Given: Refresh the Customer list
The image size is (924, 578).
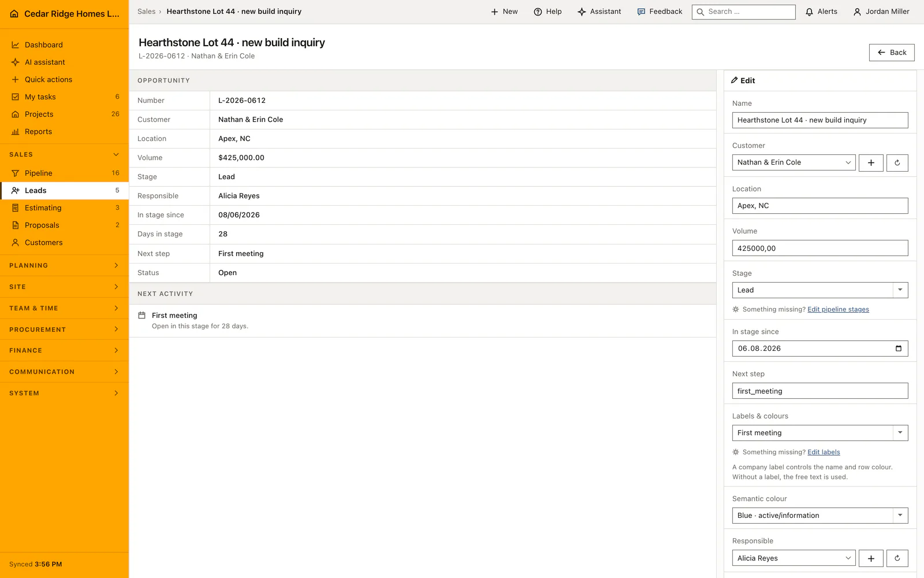Looking at the screenshot, I should point(897,163).
